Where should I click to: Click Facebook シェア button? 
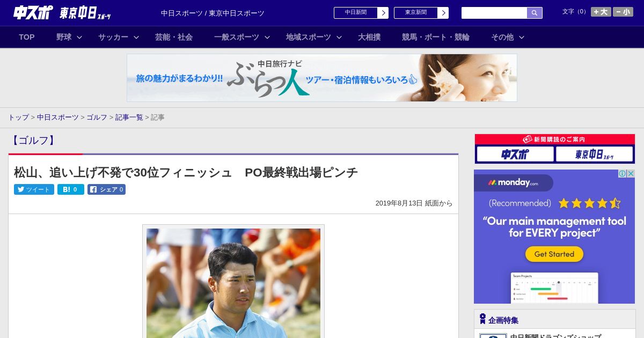106,189
